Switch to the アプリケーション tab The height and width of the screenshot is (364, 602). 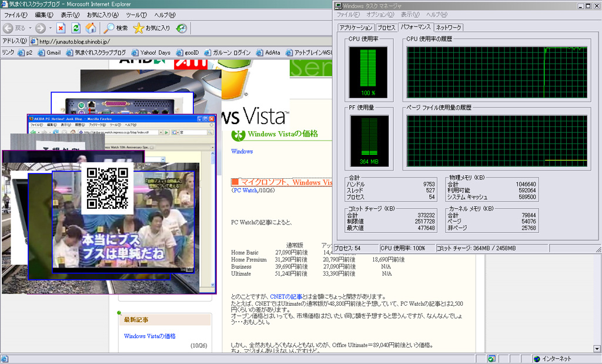coord(356,28)
